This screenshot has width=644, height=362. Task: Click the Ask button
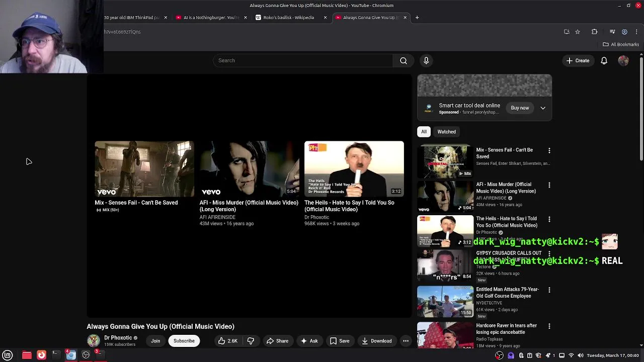point(309,341)
